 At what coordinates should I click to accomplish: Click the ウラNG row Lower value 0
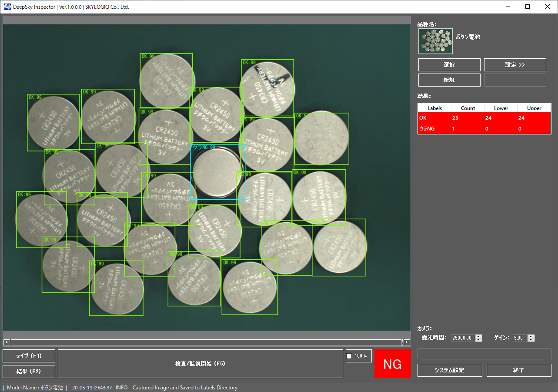(501, 129)
